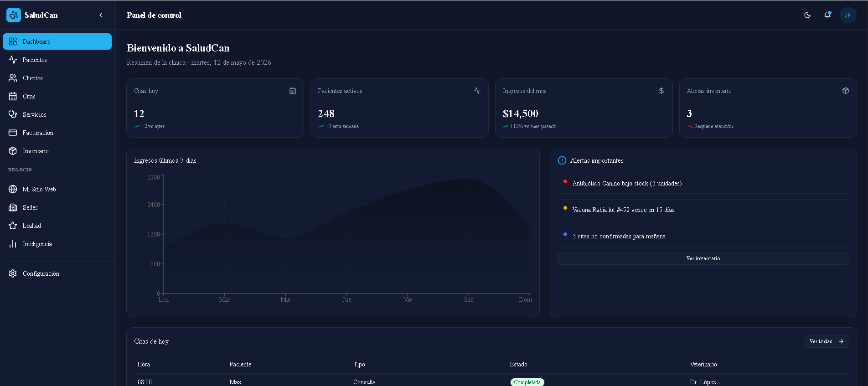The image size is (868, 386).
Task: Click the Ver inventario button
Action: 703,258
